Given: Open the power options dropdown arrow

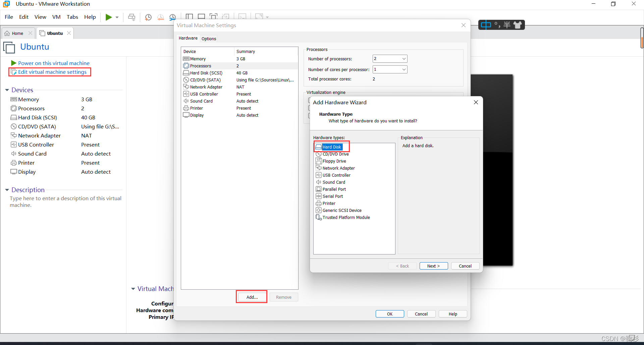Looking at the screenshot, I should [117, 17].
